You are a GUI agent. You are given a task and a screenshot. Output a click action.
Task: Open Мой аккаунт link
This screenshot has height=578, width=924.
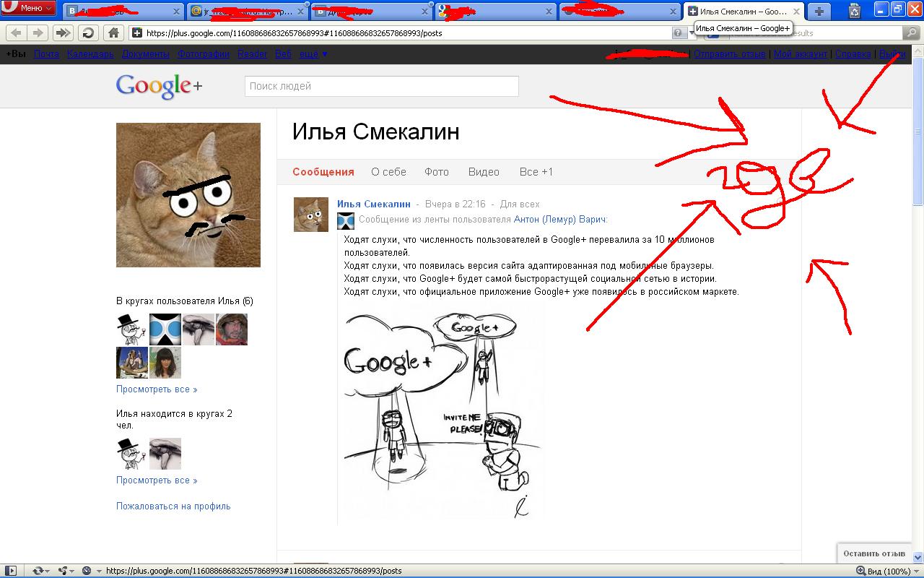point(800,54)
